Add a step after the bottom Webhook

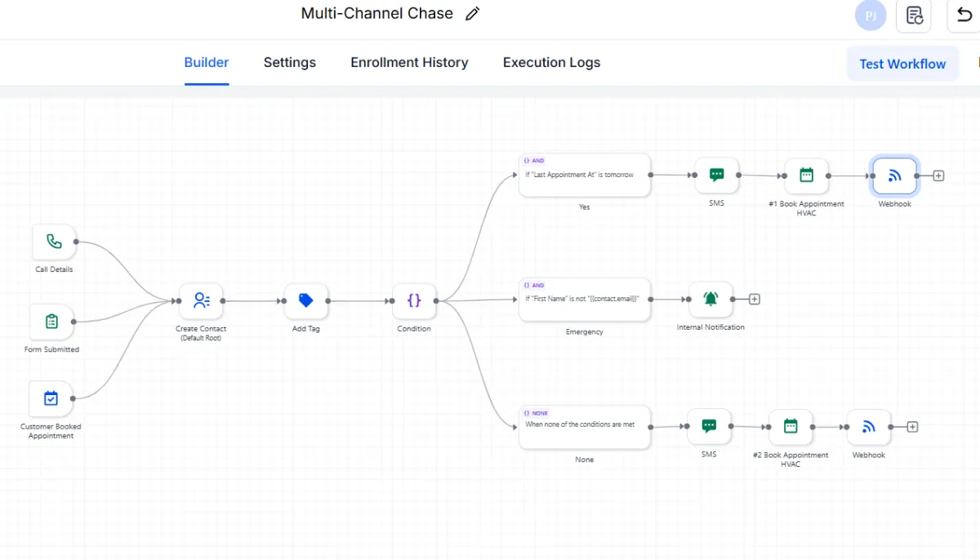pyautogui.click(x=912, y=427)
